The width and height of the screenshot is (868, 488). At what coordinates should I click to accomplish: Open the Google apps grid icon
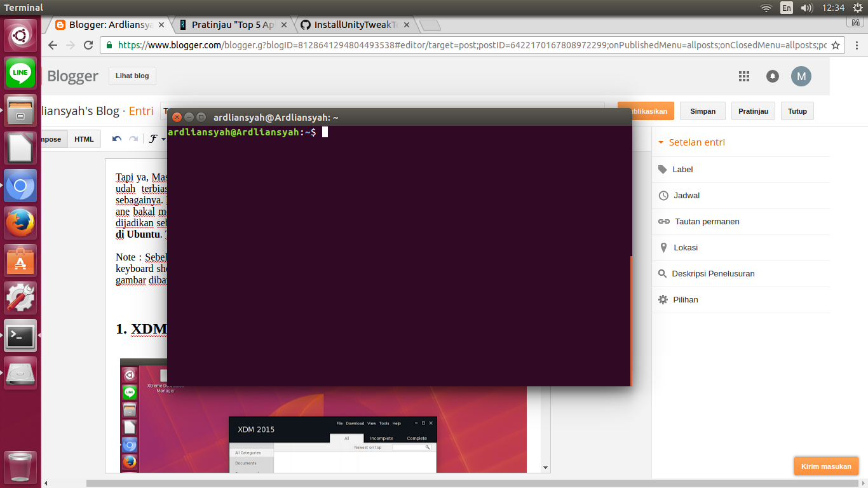point(743,76)
